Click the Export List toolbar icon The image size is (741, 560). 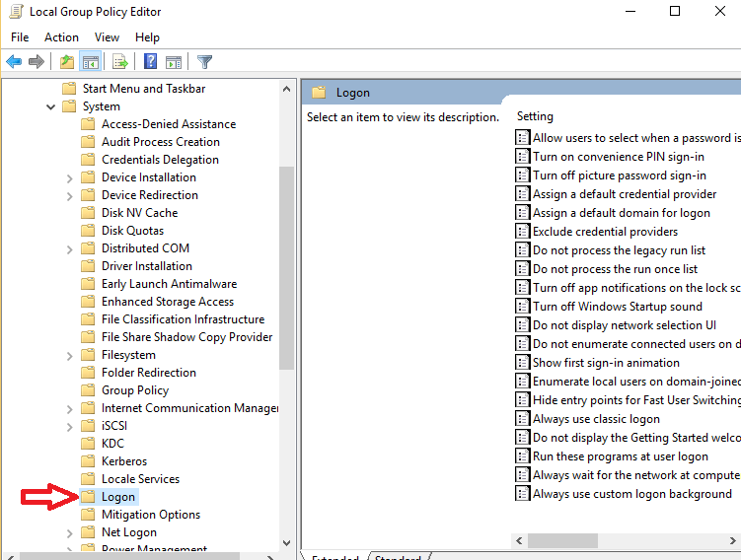tap(120, 61)
